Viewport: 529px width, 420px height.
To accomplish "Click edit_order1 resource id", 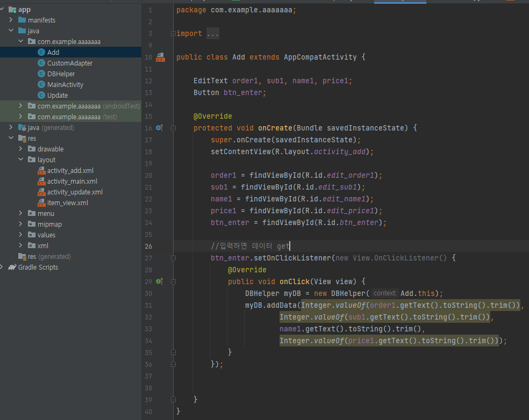I will pos(351,175).
